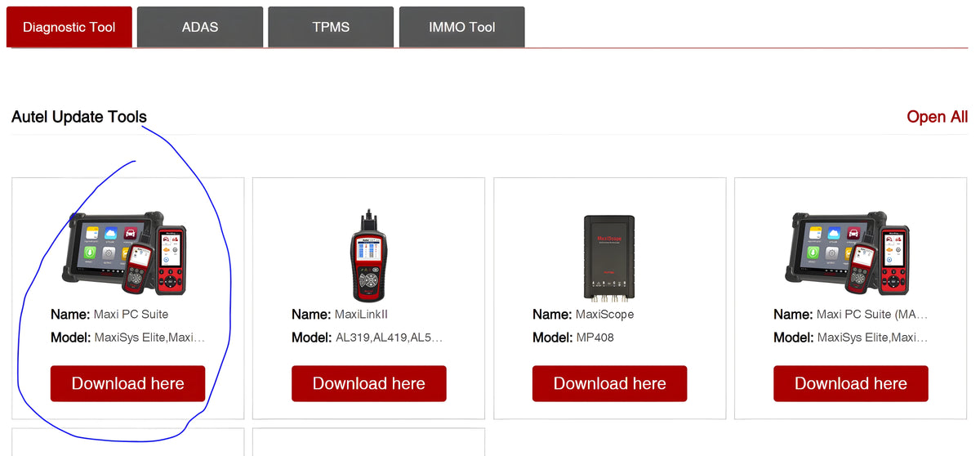Click the Open All link

[x=938, y=117]
